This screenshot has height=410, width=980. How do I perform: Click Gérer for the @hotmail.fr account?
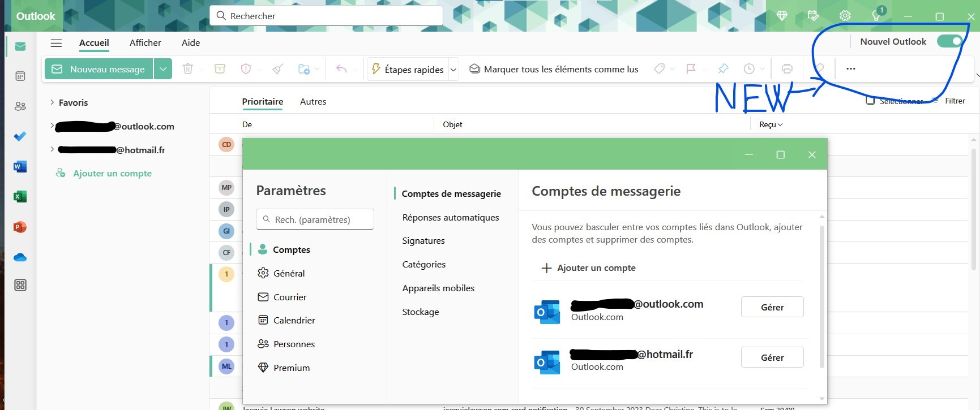[772, 357]
